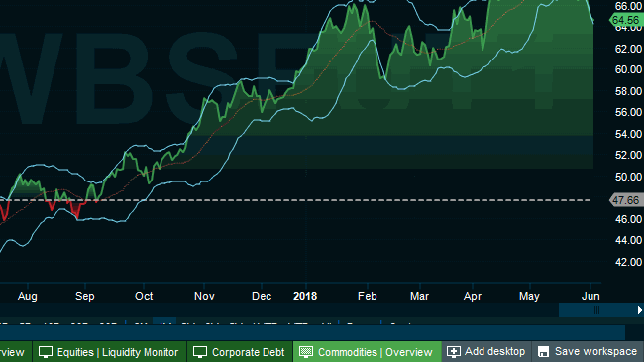Select the Commodities | Overview tab
The height and width of the screenshot is (362, 644).
[x=368, y=352]
